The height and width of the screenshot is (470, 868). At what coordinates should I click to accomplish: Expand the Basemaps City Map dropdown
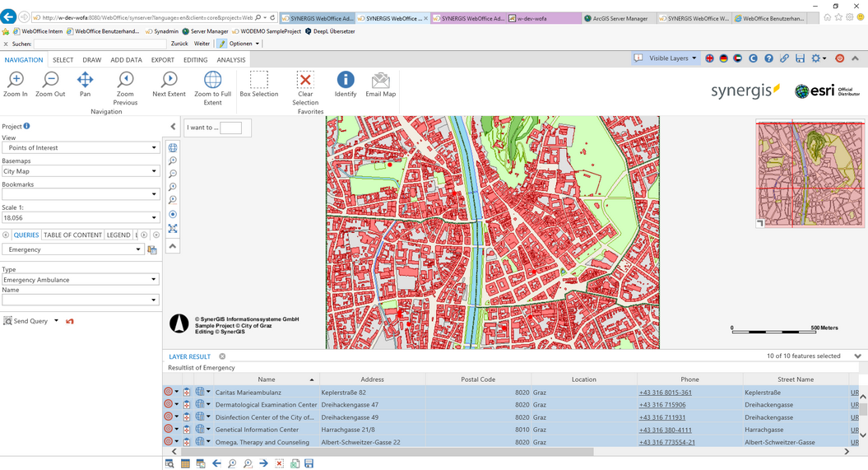80,171
